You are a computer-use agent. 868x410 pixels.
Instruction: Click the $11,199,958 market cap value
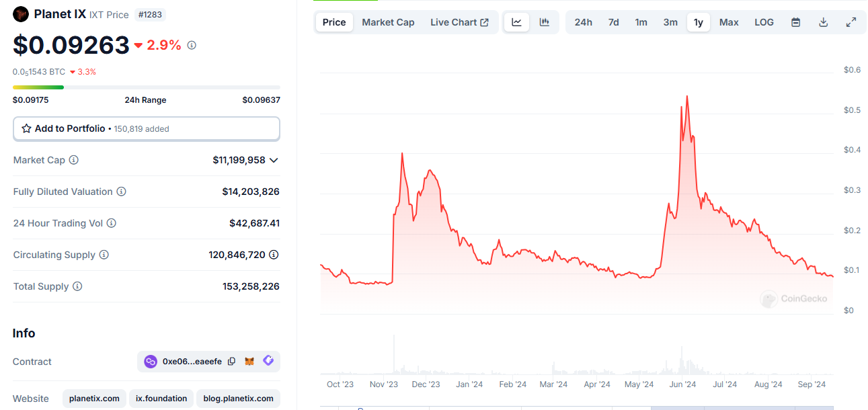[x=239, y=160]
